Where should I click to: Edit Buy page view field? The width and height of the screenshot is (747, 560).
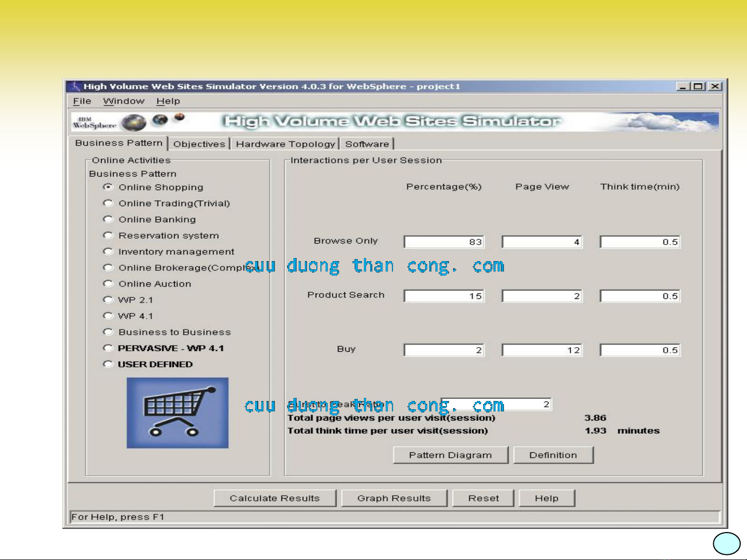point(542,350)
